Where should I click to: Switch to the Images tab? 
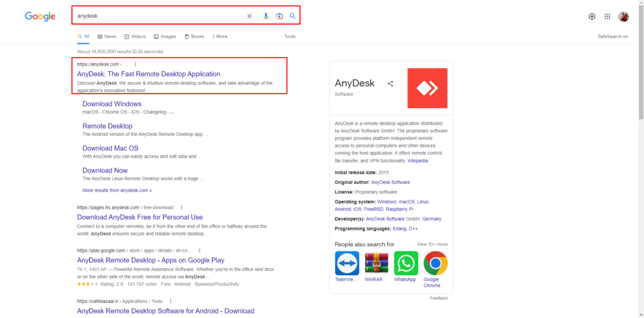(165, 37)
